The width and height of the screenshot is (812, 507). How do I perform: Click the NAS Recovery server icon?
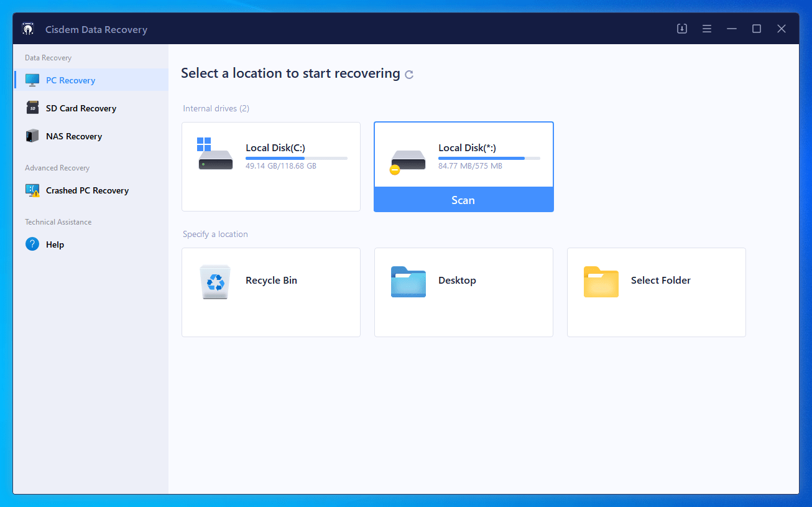[x=32, y=136]
